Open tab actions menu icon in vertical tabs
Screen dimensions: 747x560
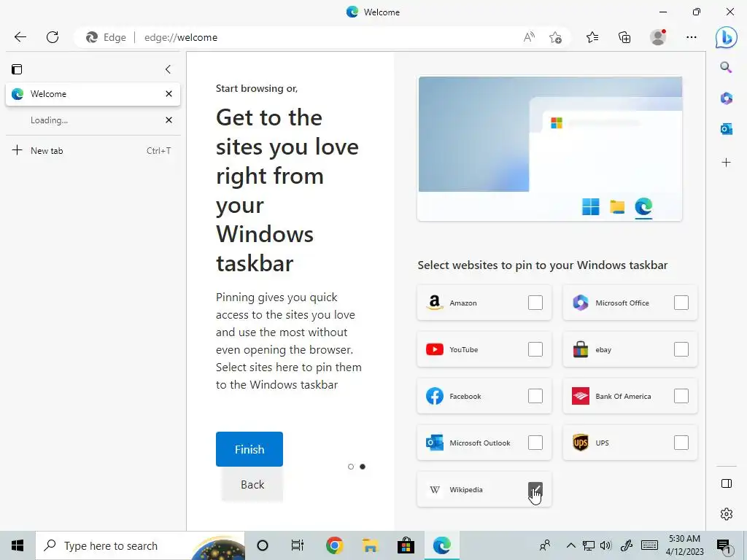tap(17, 69)
